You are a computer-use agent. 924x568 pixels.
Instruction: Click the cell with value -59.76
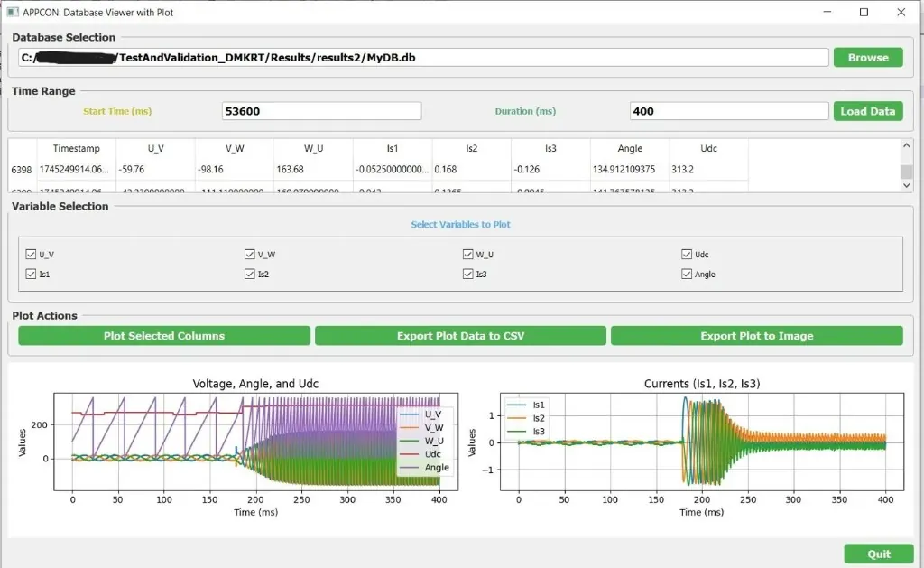(155, 169)
